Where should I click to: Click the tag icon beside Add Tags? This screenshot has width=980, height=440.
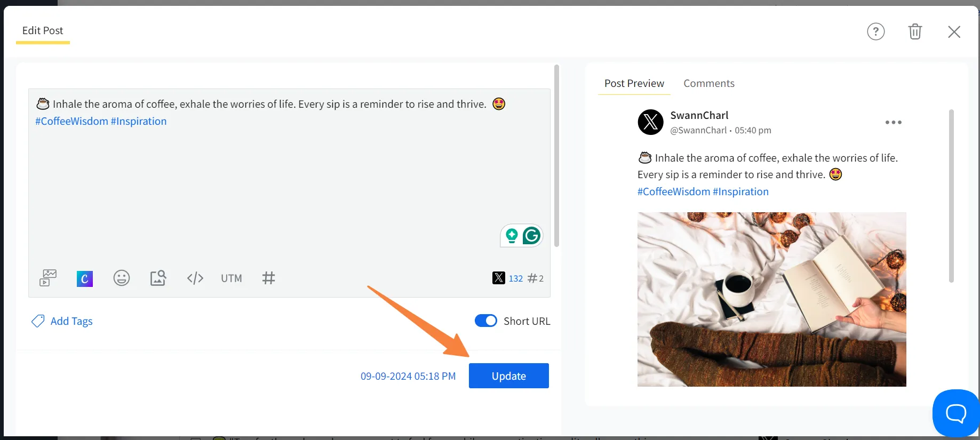coord(38,321)
